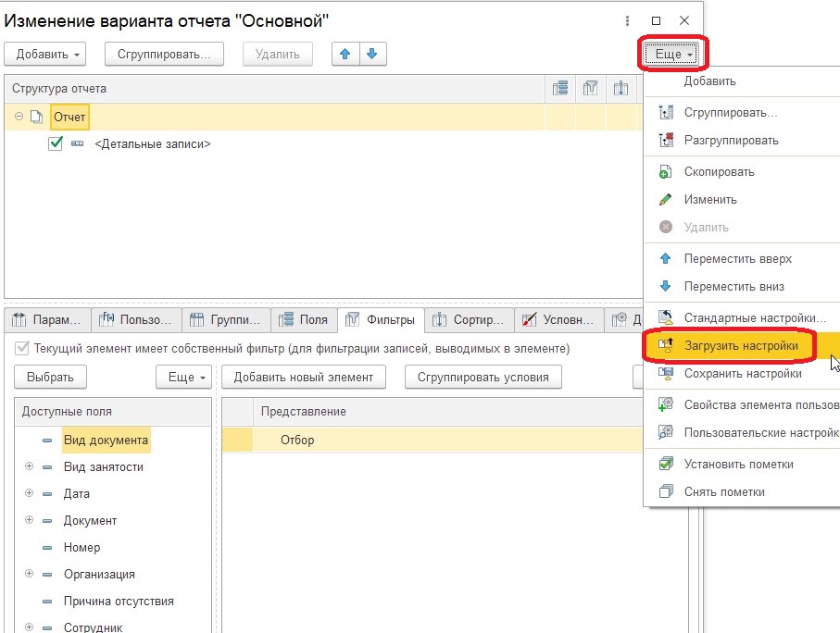Click the move up arrow button

(x=345, y=54)
